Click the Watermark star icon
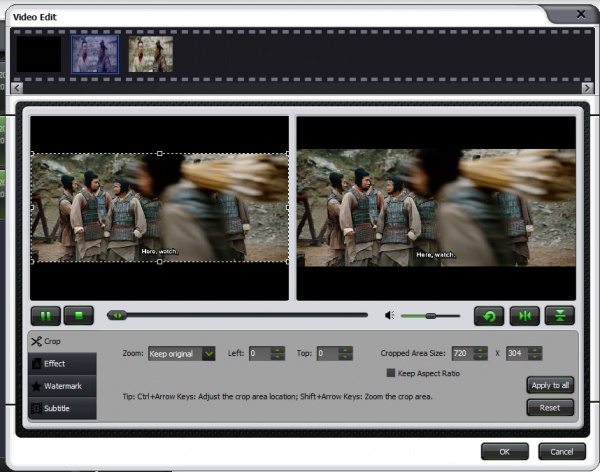 [36, 386]
